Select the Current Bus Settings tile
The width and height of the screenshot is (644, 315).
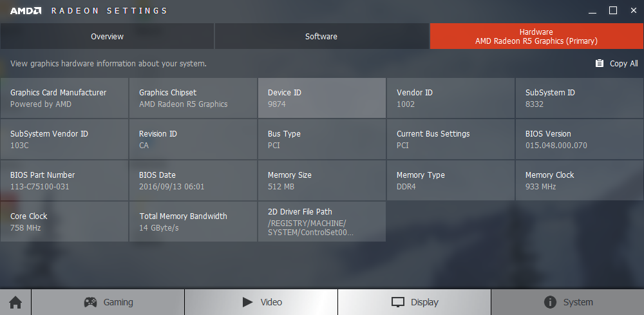click(x=451, y=139)
